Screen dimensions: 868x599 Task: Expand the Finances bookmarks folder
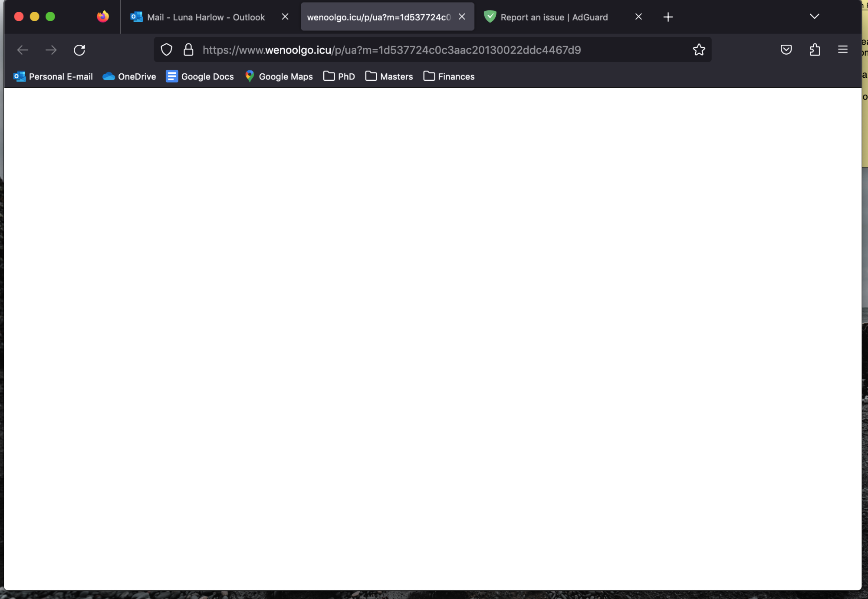pos(449,77)
